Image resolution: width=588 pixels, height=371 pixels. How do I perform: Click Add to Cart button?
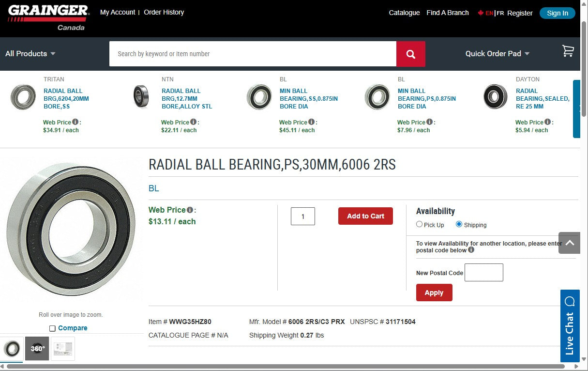[x=365, y=216]
